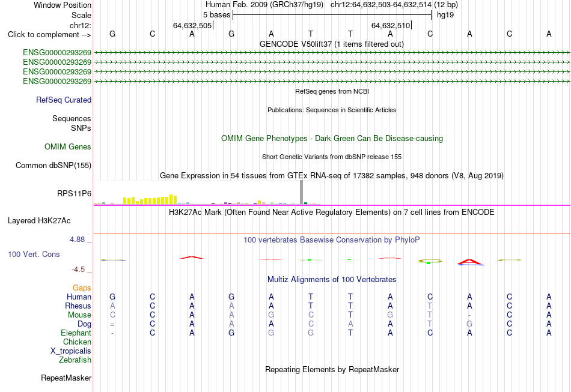Select the 'Rhesus' species label

click(78, 306)
